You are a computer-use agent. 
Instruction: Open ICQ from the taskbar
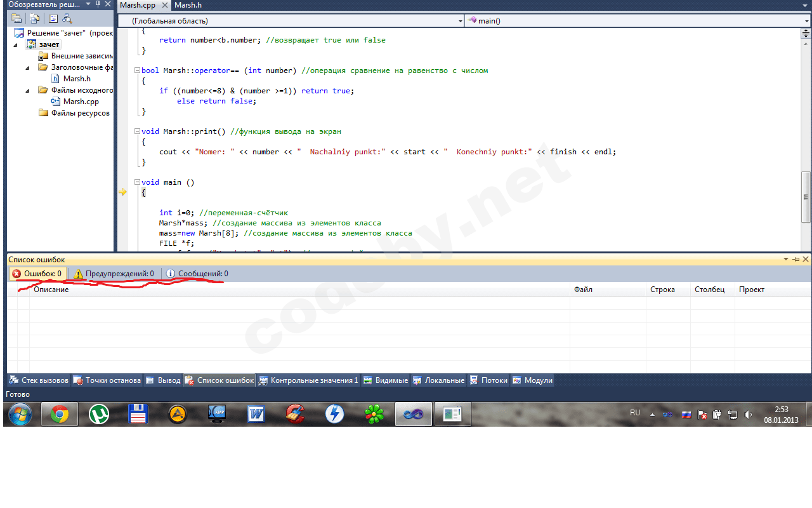click(x=374, y=414)
